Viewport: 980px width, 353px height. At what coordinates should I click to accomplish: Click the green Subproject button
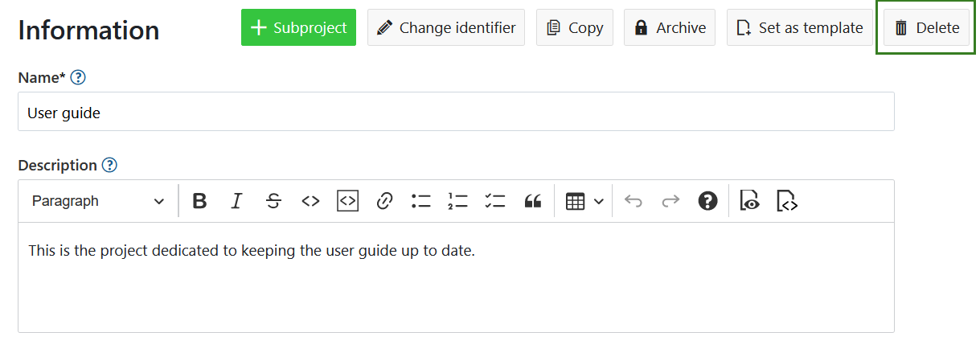298,28
